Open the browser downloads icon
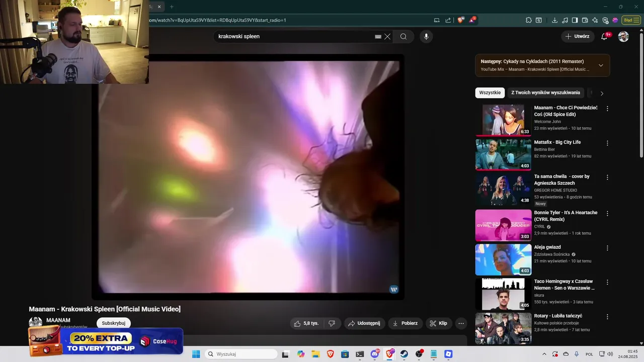Screen dimensions: 644x362 [554, 20]
